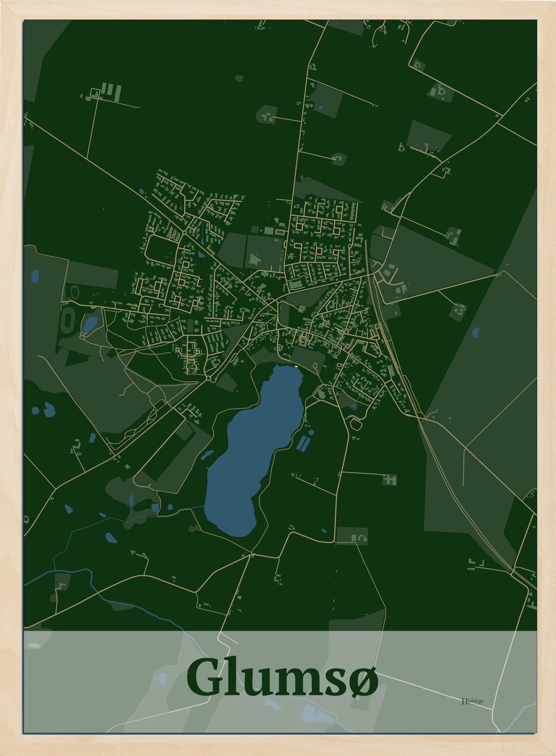The height and width of the screenshot is (756, 556).
Task: Click the blue pond beside the oval track
Action: tap(90, 325)
